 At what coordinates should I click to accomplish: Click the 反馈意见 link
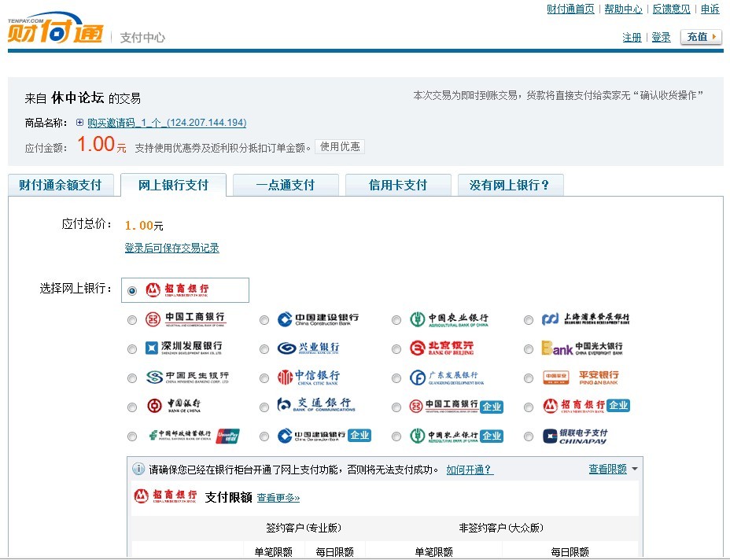[671, 9]
